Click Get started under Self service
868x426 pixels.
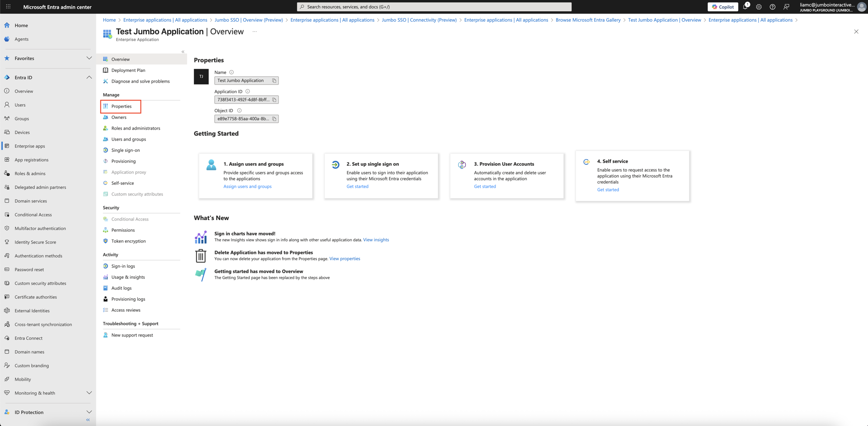click(608, 190)
